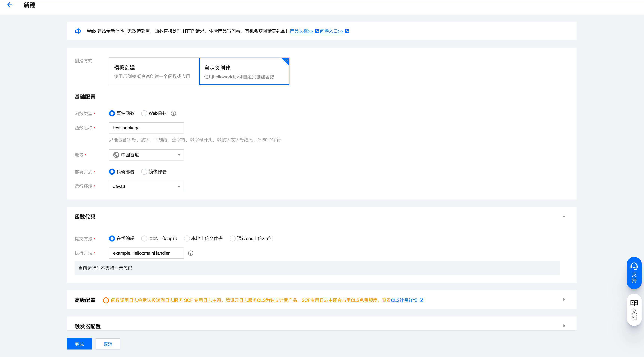Click orange warning icon in 高级配置
This screenshot has height=357, width=644.
tap(106, 300)
